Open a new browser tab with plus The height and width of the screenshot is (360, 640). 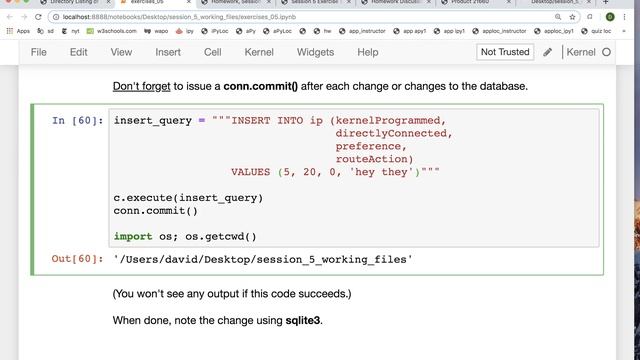pyautogui.click(x=606, y=2)
